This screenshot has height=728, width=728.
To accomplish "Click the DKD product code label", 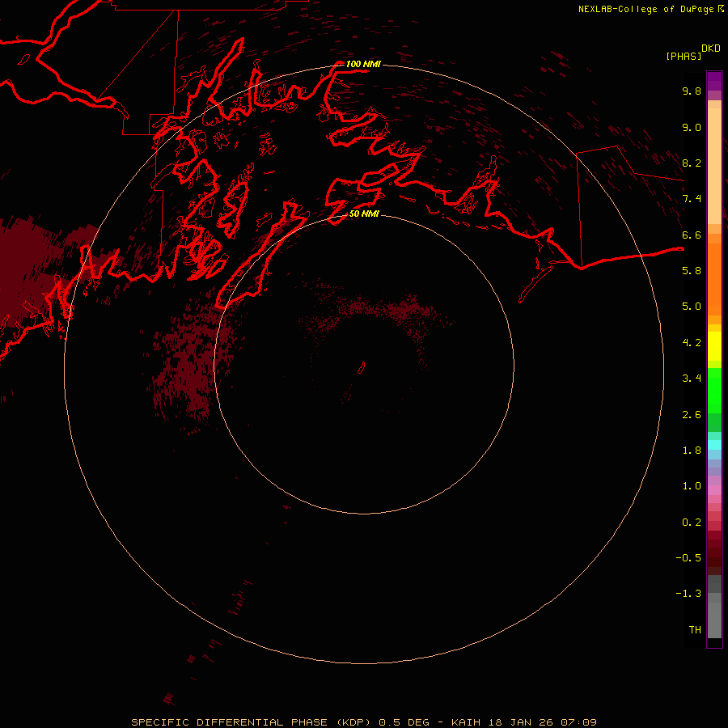I will (x=711, y=49).
